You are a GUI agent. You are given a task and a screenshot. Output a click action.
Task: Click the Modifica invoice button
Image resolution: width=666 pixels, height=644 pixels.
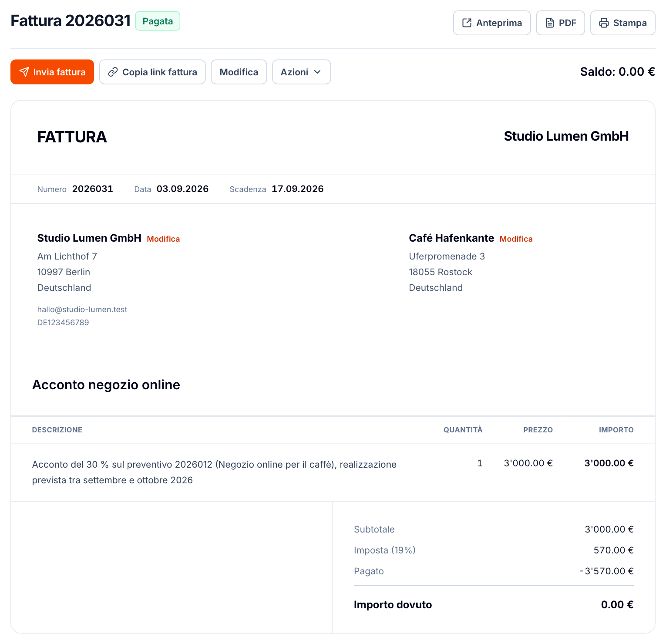(239, 72)
